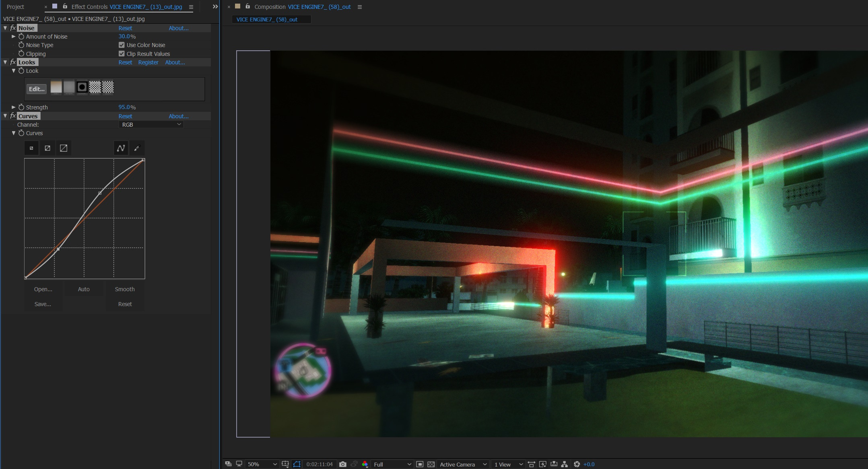Open the 1 View layout dropdown
868x469 pixels.
point(508,464)
